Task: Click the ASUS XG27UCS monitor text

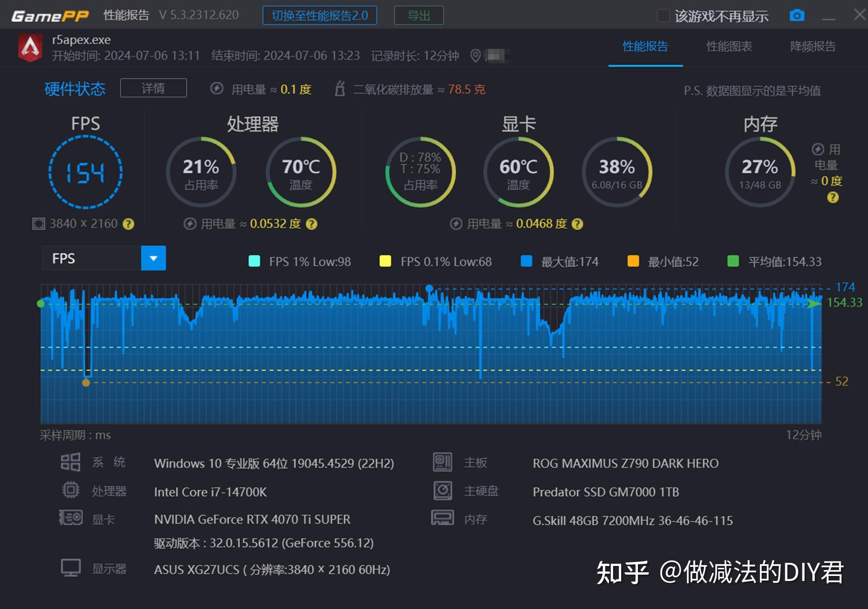Action: 272,570
